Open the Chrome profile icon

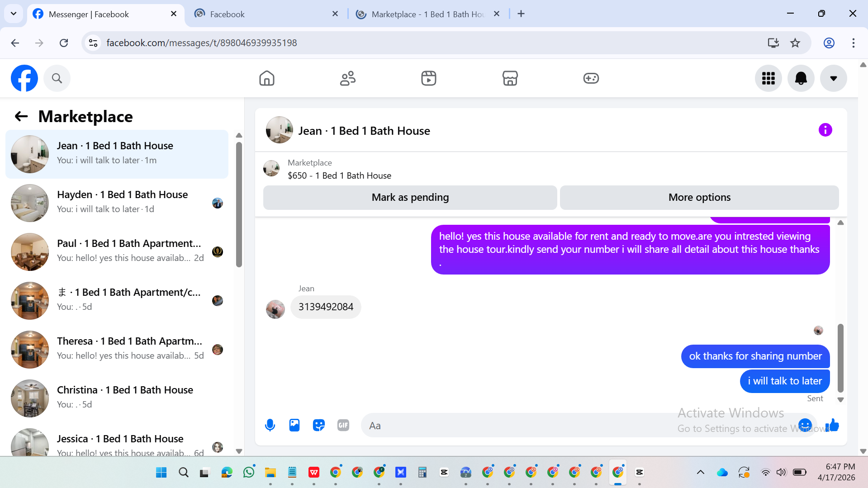[x=829, y=43]
